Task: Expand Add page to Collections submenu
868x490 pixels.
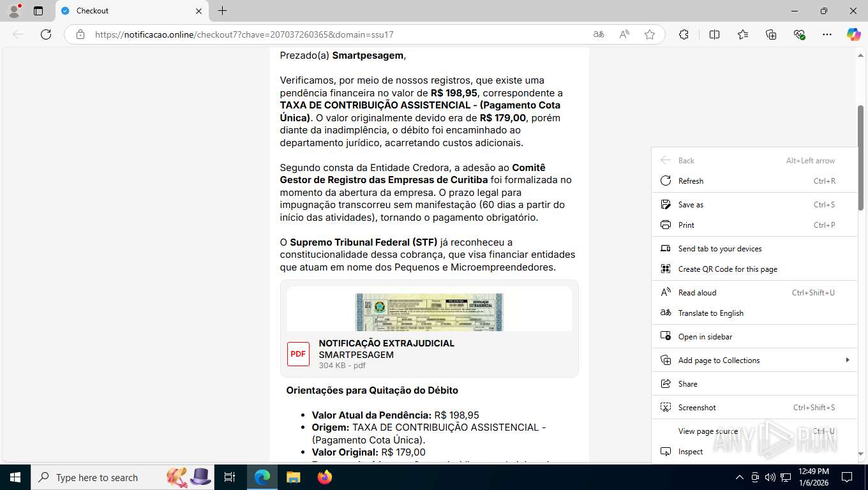Action: (754, 360)
